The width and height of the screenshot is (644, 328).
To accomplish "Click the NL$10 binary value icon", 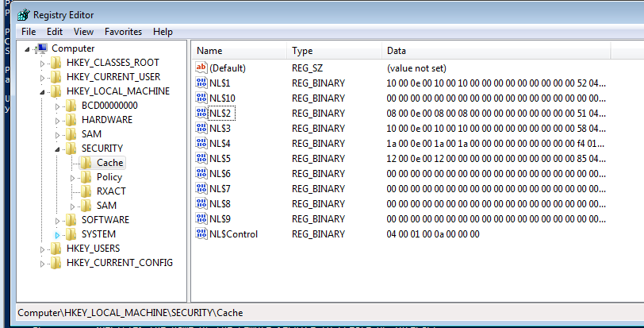I will tap(201, 98).
